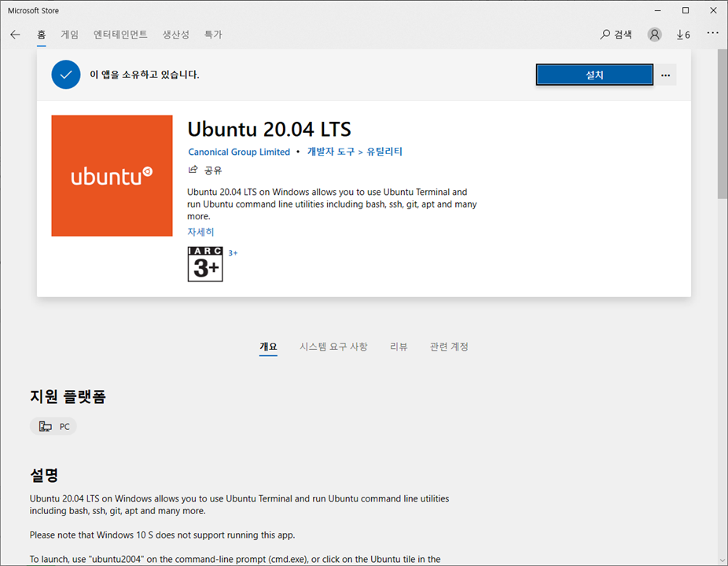728x566 pixels.
Task: Click the 설치 install button
Action: pos(594,75)
